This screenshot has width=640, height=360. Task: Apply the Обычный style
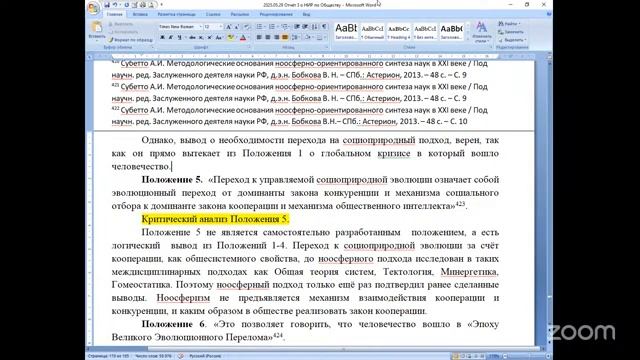pyautogui.click(x=372, y=31)
